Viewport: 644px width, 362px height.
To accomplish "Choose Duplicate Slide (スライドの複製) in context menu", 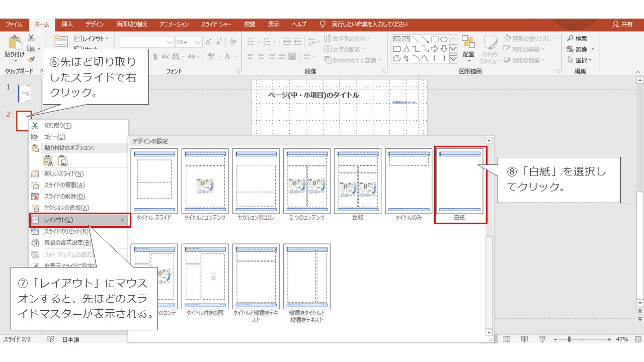I will 78,185.
